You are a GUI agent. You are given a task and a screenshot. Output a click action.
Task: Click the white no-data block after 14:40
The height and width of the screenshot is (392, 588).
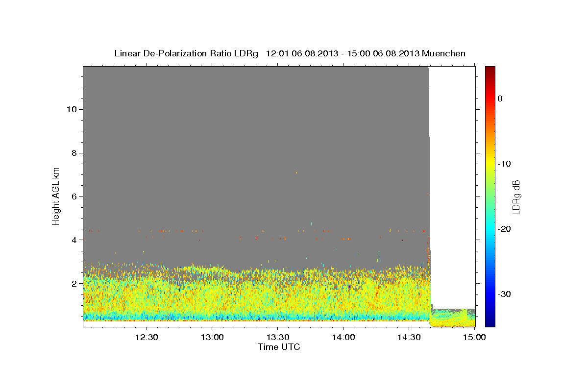[x=452, y=187]
